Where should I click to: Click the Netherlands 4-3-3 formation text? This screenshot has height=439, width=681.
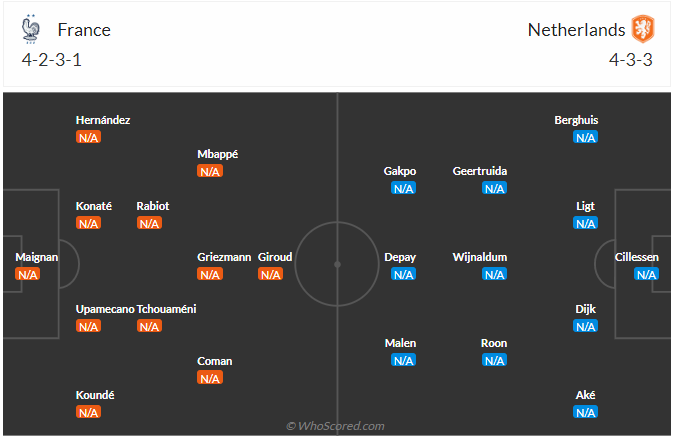(x=631, y=60)
